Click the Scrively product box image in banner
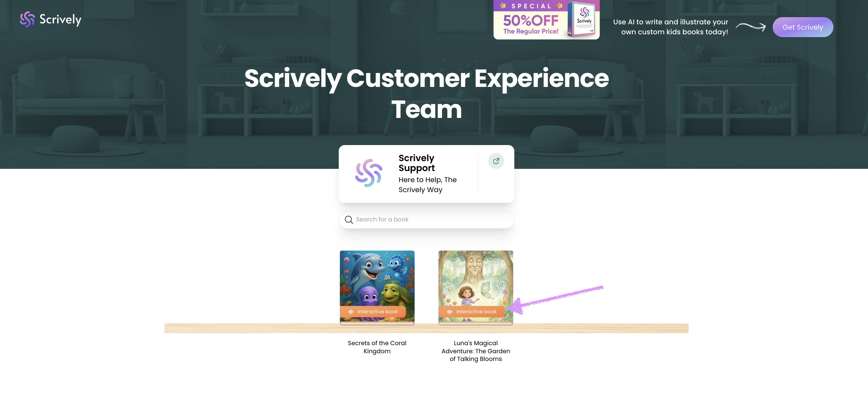Viewport: 868px width, 413px height. click(x=583, y=19)
